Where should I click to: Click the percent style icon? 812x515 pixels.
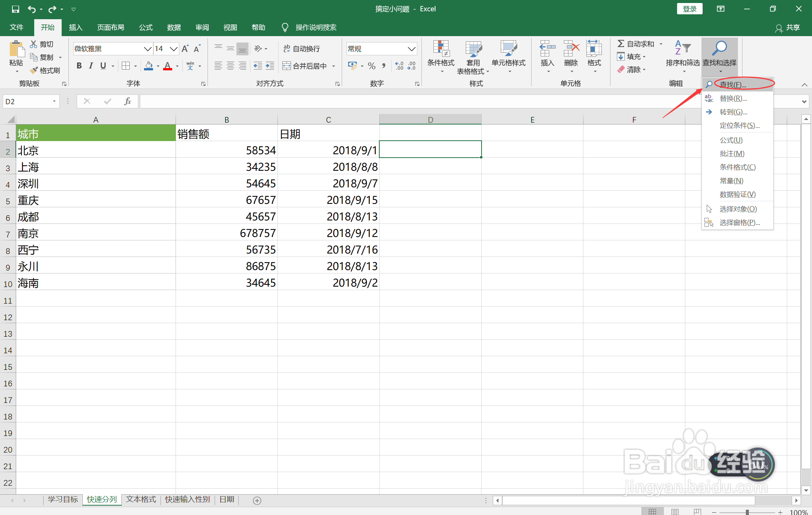[371, 66]
